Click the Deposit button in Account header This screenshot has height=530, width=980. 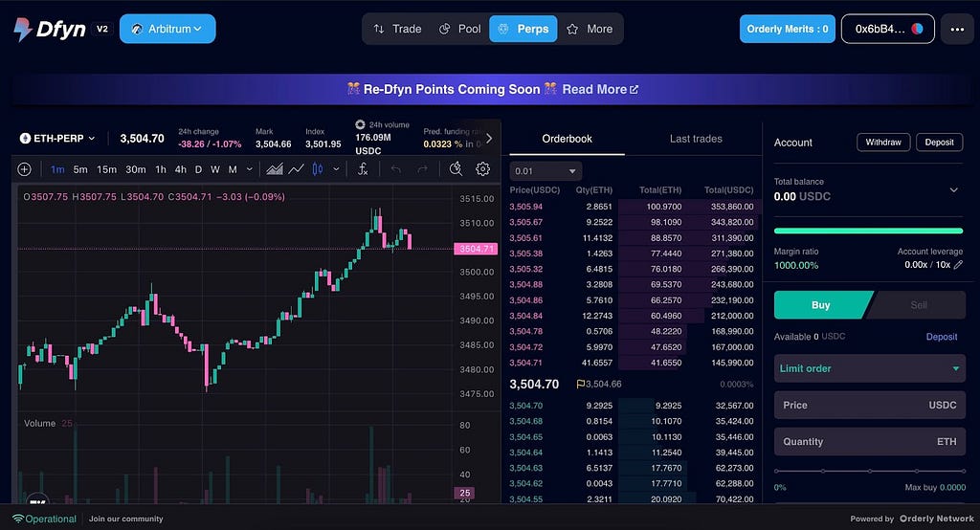tap(940, 143)
